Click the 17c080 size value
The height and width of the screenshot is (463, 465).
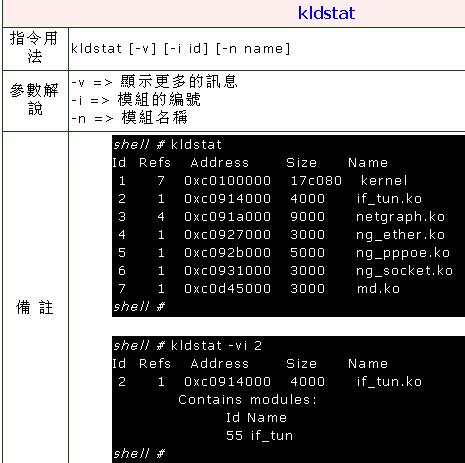click(x=316, y=181)
